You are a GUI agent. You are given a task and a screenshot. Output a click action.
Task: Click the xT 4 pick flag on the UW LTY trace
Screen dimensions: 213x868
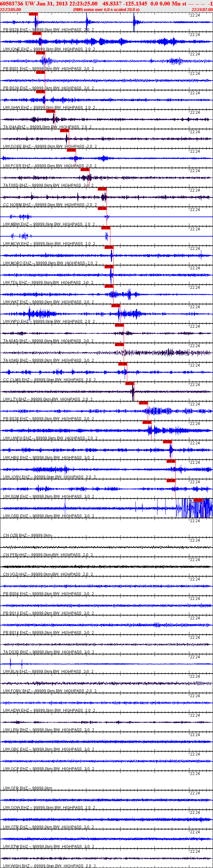coord(130,383)
